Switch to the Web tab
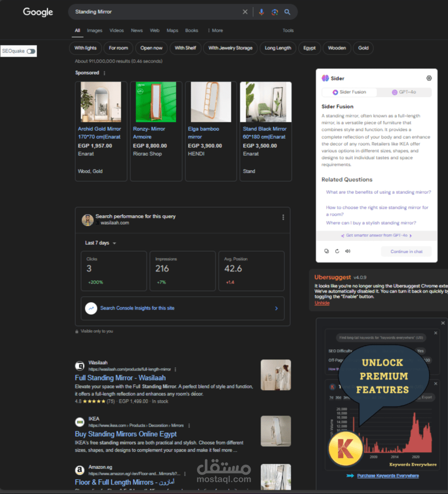Image resolution: width=448 pixels, height=494 pixels. (x=155, y=31)
